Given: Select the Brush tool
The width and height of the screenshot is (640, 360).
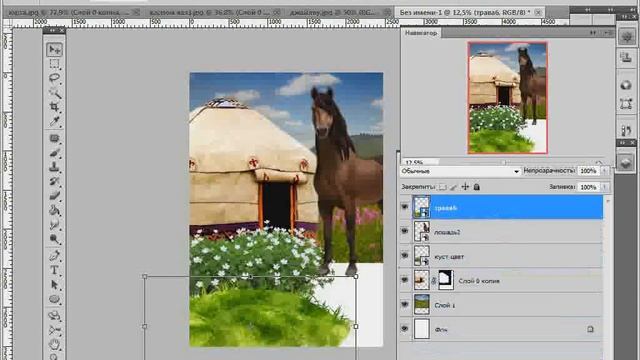Looking at the screenshot, I should click(x=54, y=153).
